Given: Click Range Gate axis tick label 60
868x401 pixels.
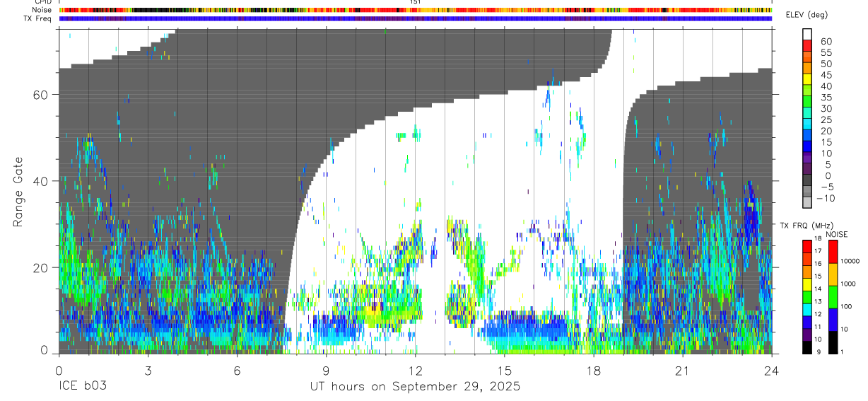Looking at the screenshot, I should (42, 95).
